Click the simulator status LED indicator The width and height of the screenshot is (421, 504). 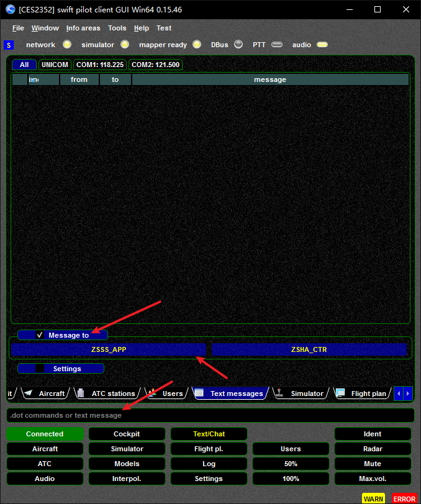(x=125, y=45)
